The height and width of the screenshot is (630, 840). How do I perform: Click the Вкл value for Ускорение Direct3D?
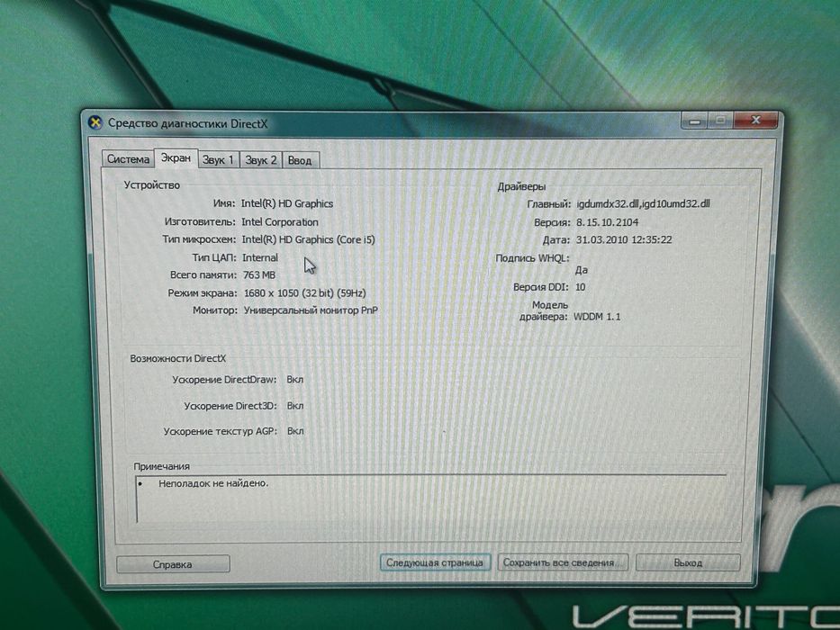(x=295, y=406)
